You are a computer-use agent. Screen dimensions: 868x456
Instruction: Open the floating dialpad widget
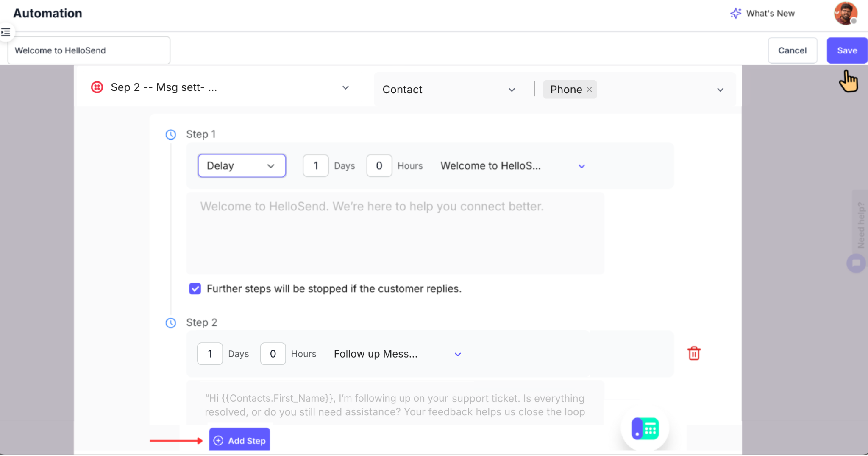coord(645,428)
